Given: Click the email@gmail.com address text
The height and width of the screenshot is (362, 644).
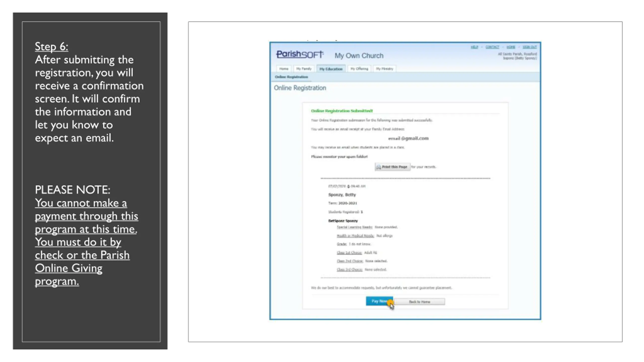Looking at the screenshot, I should click(408, 139).
